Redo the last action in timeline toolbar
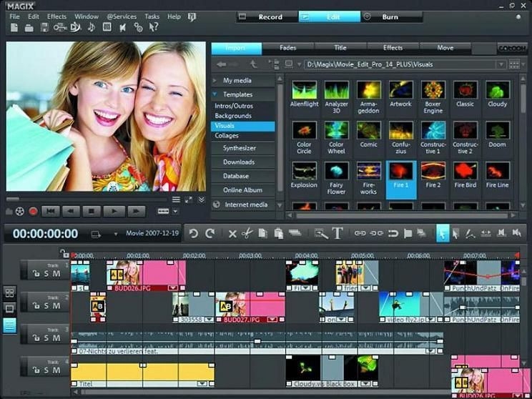This screenshot has width=532, height=399. [x=210, y=233]
